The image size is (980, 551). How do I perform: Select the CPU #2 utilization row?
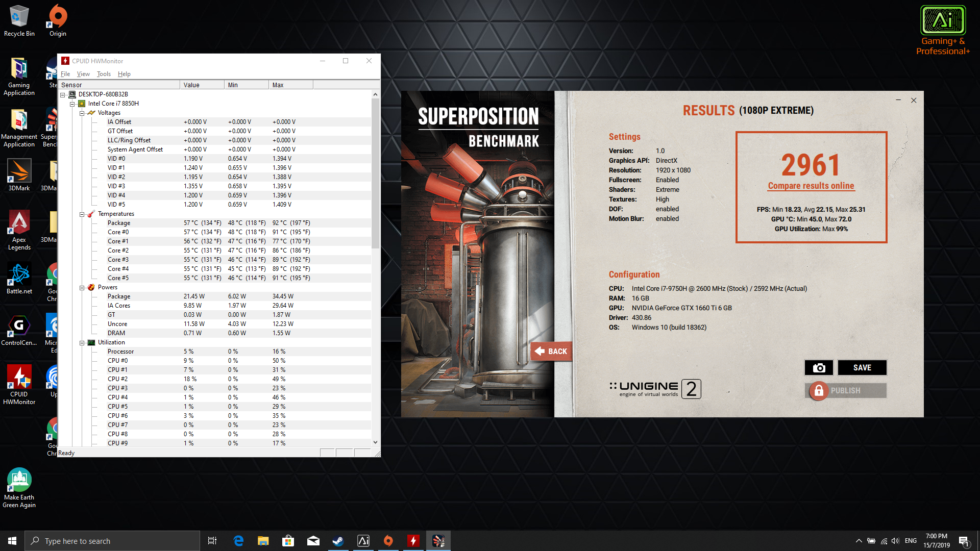(x=214, y=379)
